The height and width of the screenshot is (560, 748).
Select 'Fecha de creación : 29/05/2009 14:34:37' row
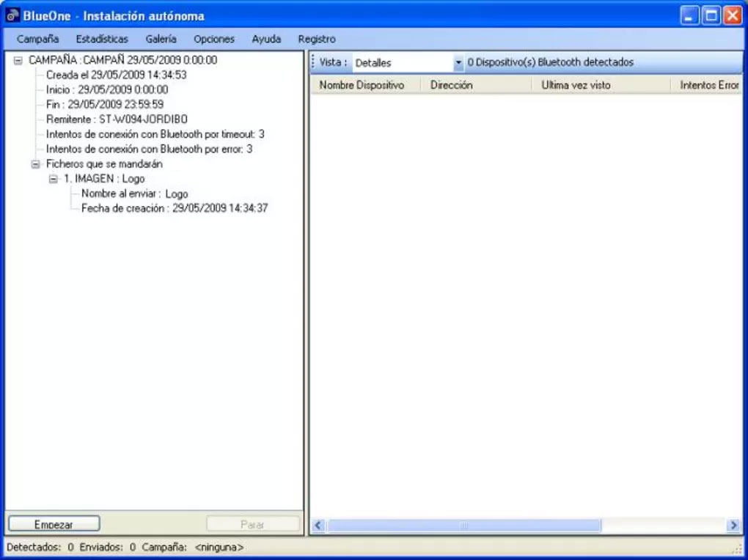(x=175, y=208)
